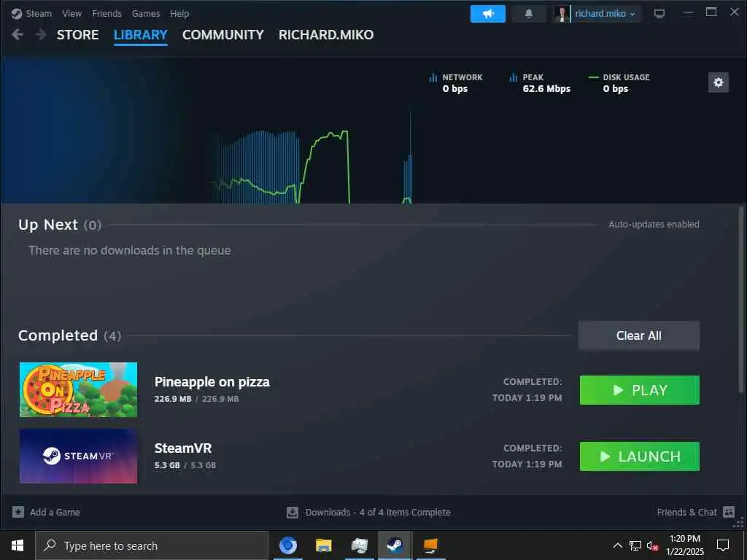This screenshot has width=747, height=560.
Task: Click the SteamVR title text
Action: click(x=183, y=448)
